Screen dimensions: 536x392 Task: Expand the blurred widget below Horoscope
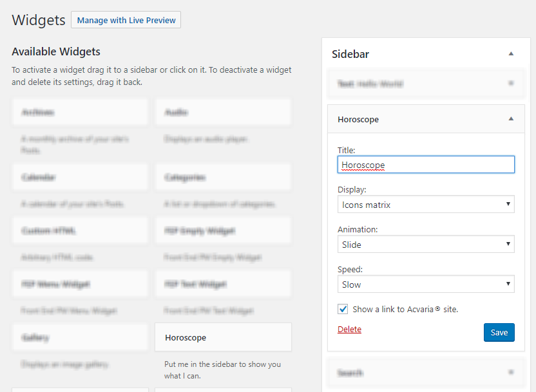[426, 372]
